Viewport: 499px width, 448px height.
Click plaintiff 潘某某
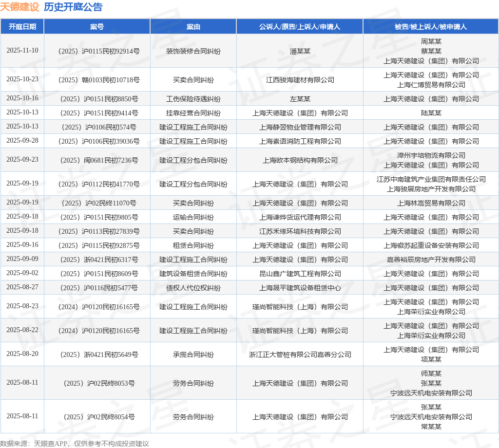(300, 51)
